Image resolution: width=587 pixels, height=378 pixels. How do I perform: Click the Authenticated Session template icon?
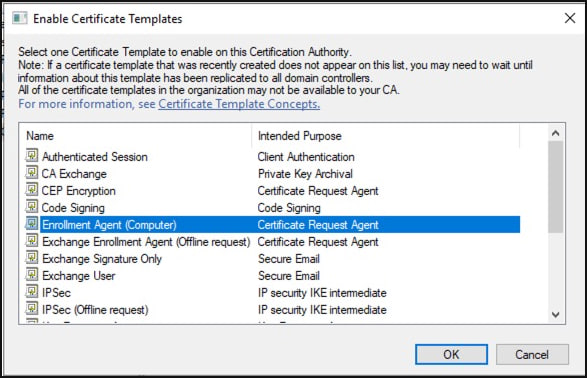(32, 155)
